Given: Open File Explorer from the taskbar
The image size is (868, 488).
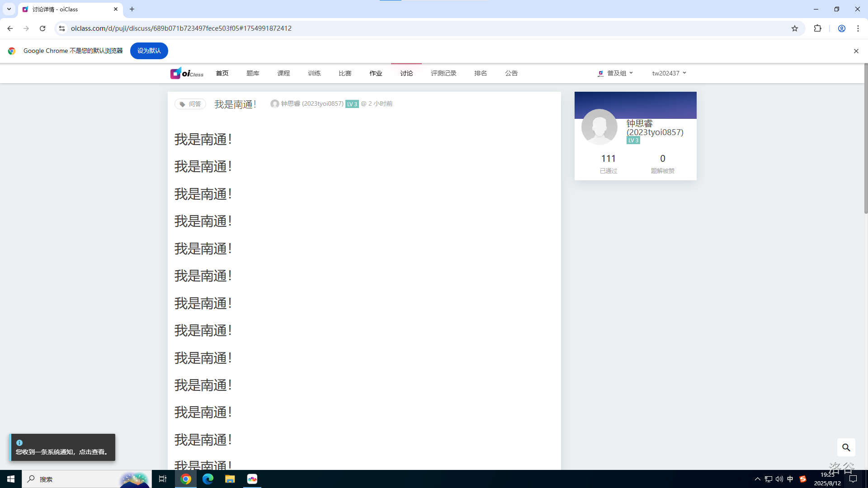Looking at the screenshot, I should (x=230, y=479).
